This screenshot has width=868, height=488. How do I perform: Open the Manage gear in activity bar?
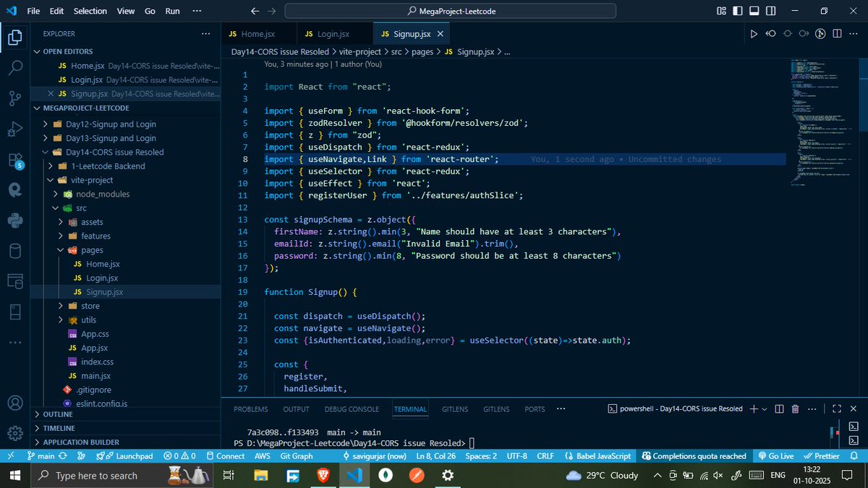point(14,433)
